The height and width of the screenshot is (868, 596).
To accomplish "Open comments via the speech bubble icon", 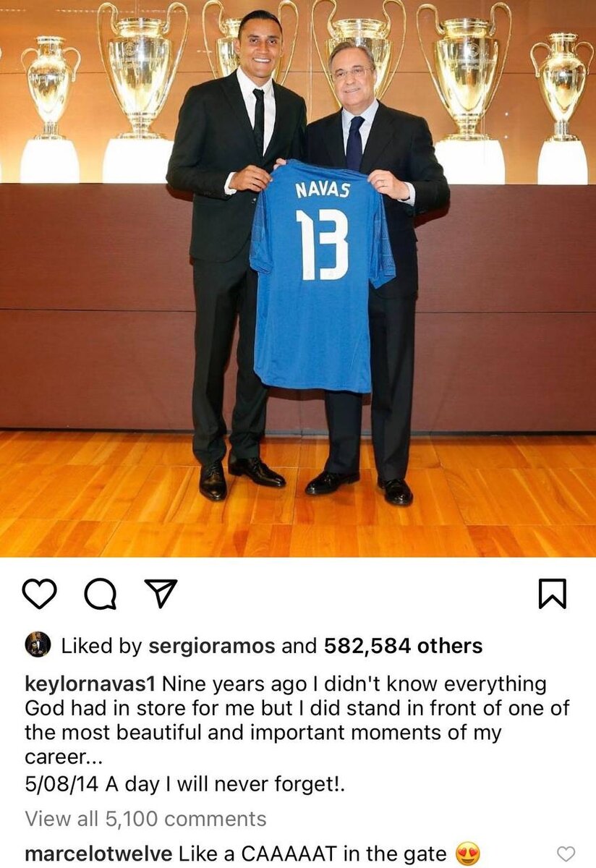I will click(x=101, y=595).
